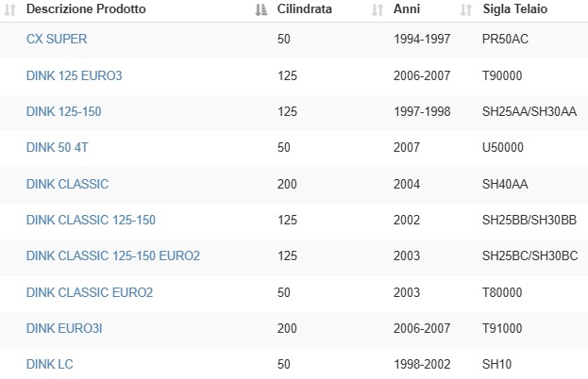588x379 pixels.
Task: Sort by the icon left of Descrizione Prodotto
Action: coord(9,9)
